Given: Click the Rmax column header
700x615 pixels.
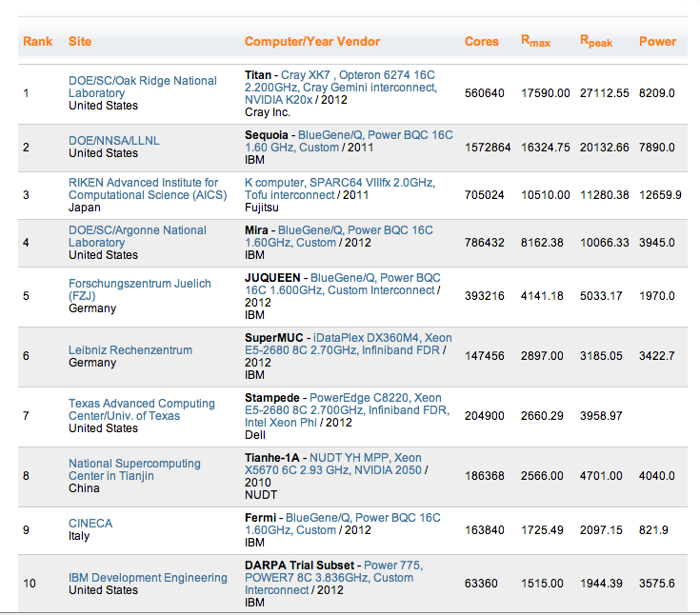Looking at the screenshot, I should click(x=535, y=42).
